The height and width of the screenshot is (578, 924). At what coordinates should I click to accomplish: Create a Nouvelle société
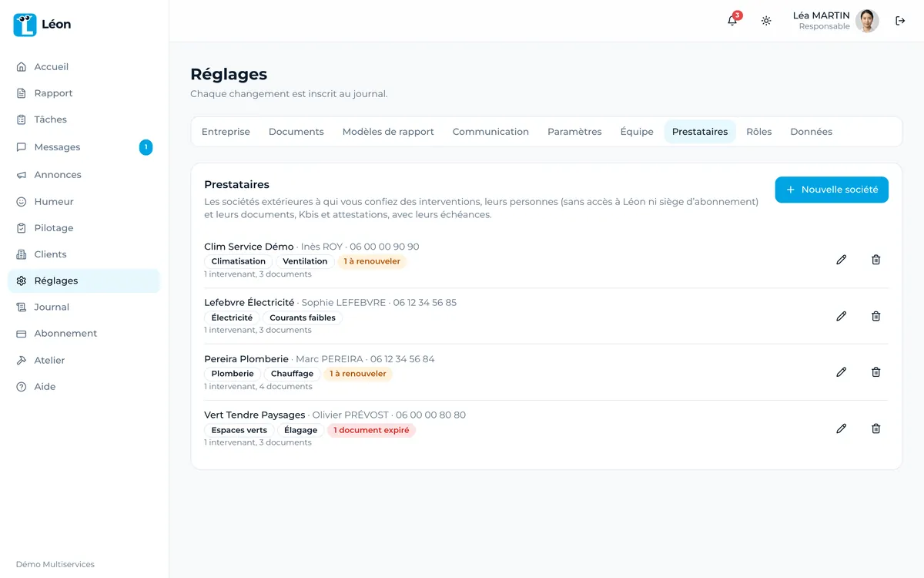click(x=832, y=190)
